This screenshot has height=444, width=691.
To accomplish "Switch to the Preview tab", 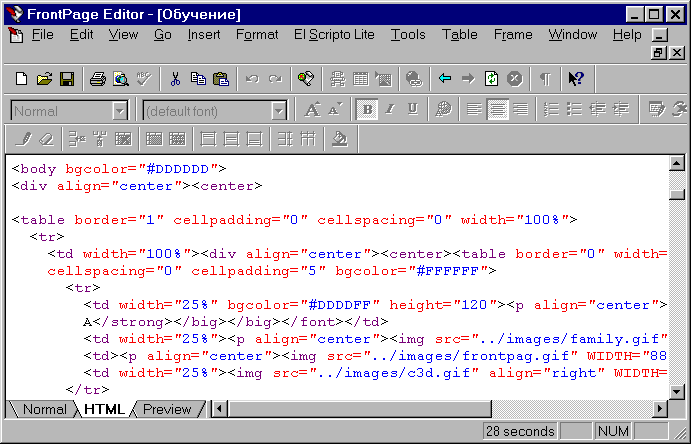I will click(166, 409).
